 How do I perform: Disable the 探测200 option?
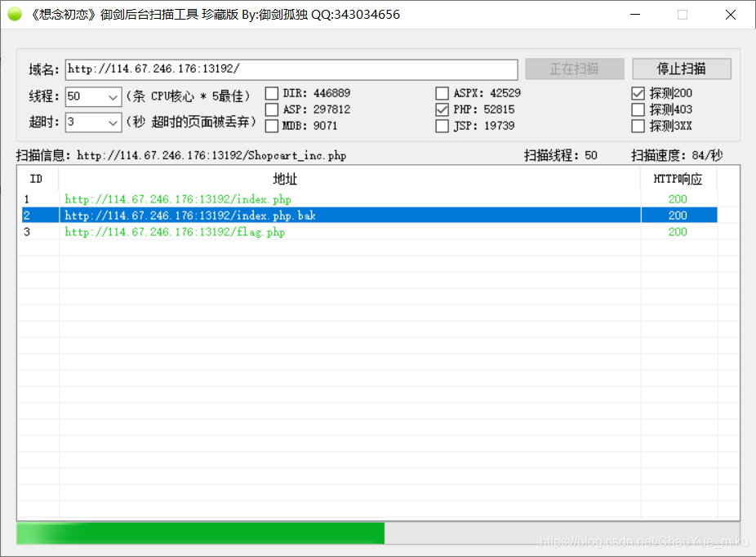[638, 92]
